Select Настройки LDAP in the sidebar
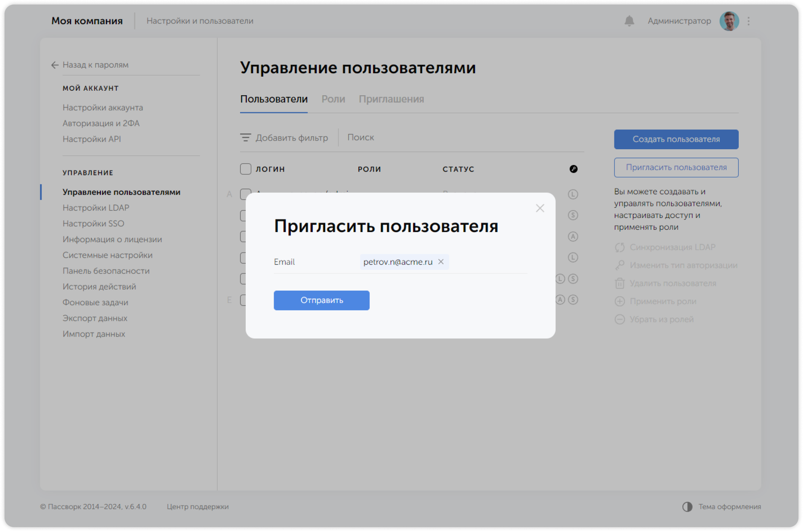803x532 pixels. 96,207
